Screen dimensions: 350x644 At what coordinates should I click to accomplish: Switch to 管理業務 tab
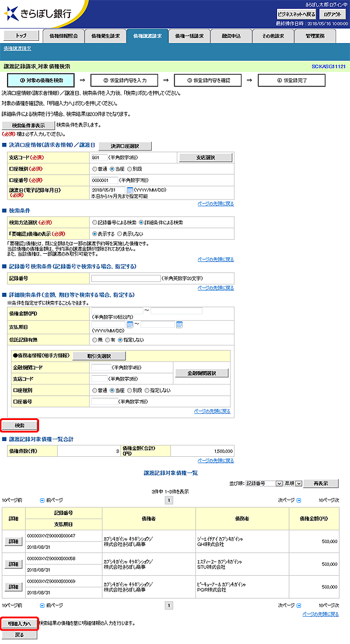(315, 36)
